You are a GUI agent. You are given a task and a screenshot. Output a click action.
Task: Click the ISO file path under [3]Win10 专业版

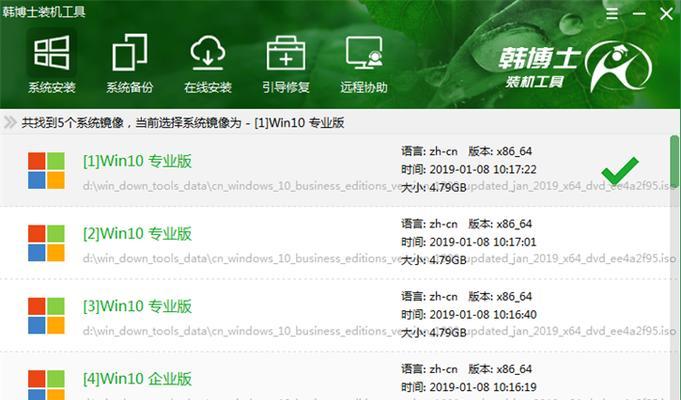(379, 331)
